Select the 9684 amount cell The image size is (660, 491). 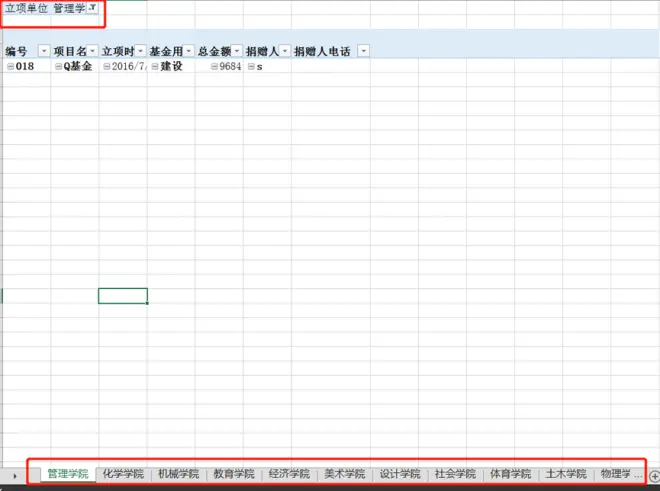[219, 67]
